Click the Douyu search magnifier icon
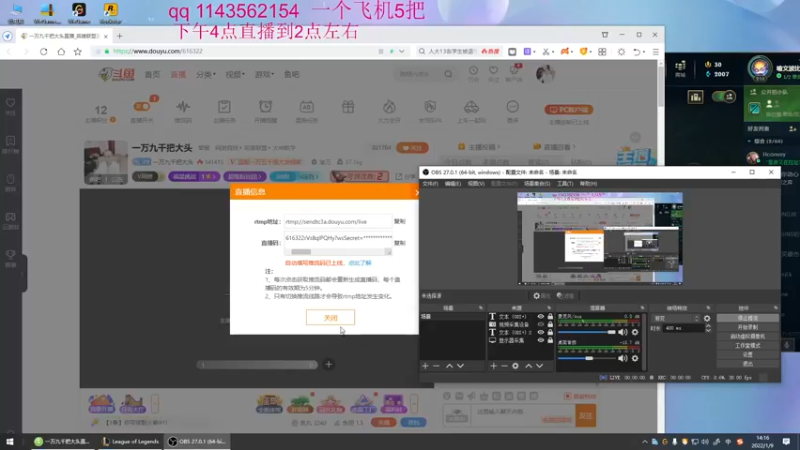The height and width of the screenshot is (450, 800). (x=448, y=74)
